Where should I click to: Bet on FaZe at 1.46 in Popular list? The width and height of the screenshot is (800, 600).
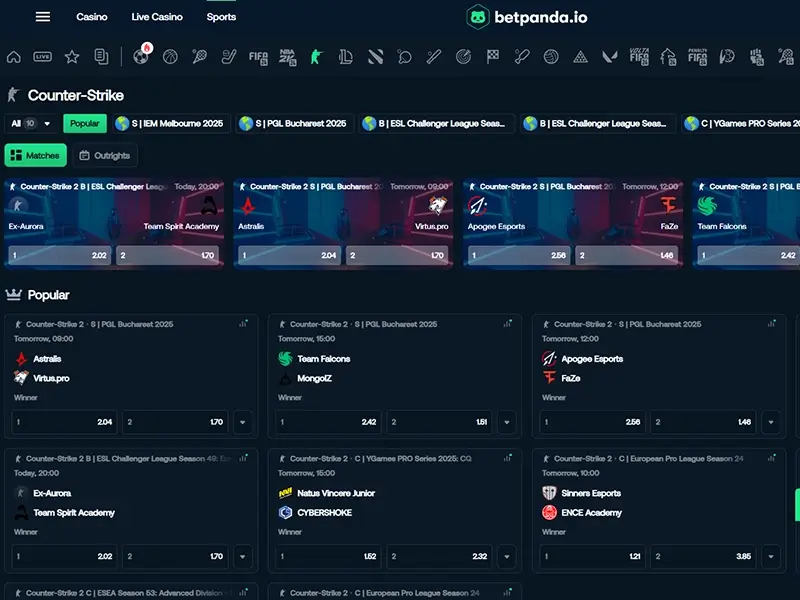704,422
